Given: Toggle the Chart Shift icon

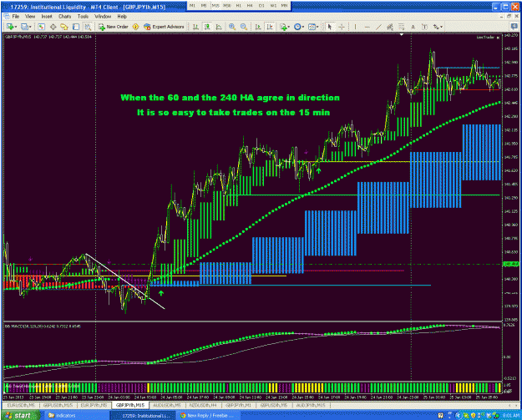Looking at the screenshot, I should point(269,27).
